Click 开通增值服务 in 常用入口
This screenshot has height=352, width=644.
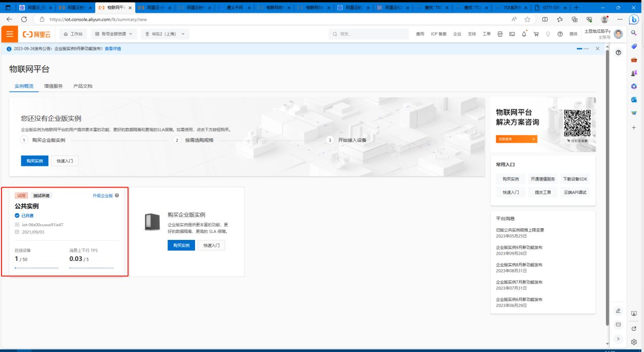543,179
